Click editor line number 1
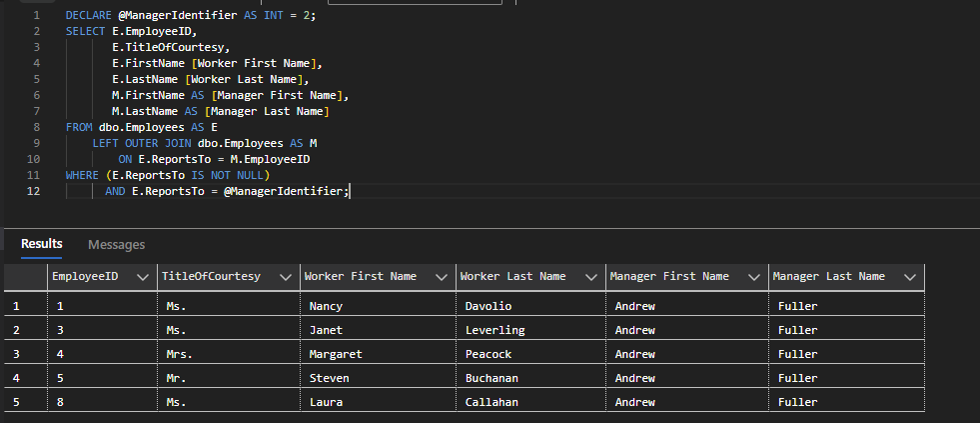This screenshot has height=423, width=980. 36,15
